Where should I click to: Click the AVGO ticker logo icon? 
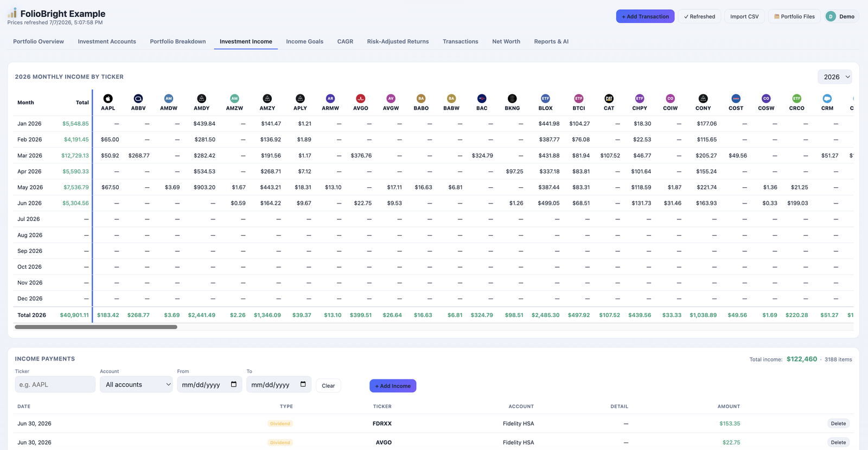(361, 98)
